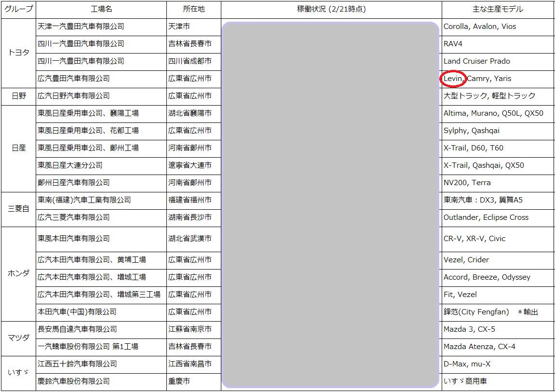Click the いすゞ商用車 model cell
Viewport: 555px width, 392px height.
coord(498,382)
